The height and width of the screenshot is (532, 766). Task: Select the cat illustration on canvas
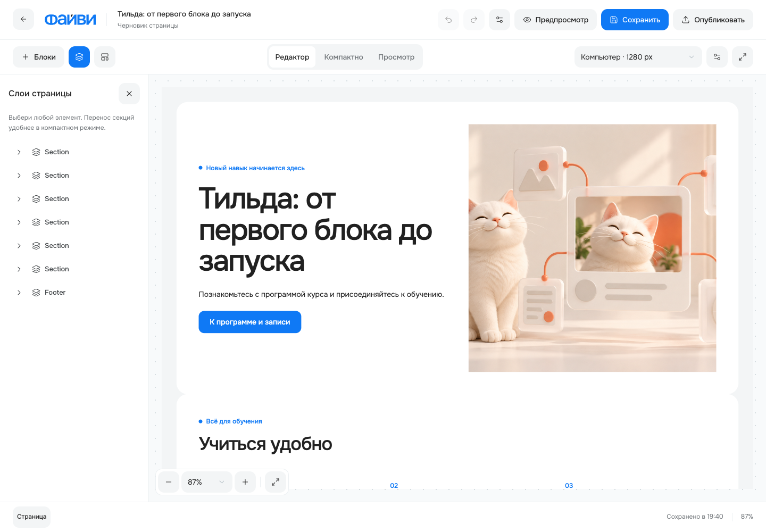tap(592, 248)
